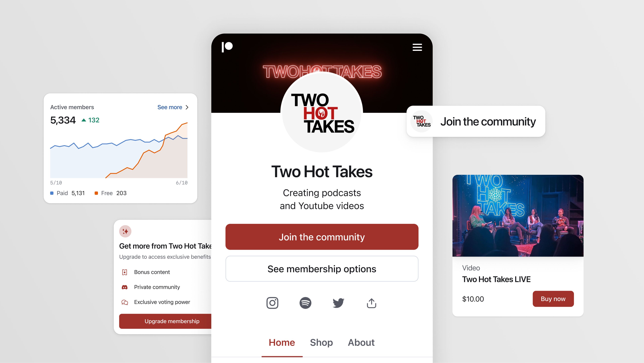Click the Join the community button
Image resolution: width=644 pixels, height=363 pixels.
coord(321,237)
